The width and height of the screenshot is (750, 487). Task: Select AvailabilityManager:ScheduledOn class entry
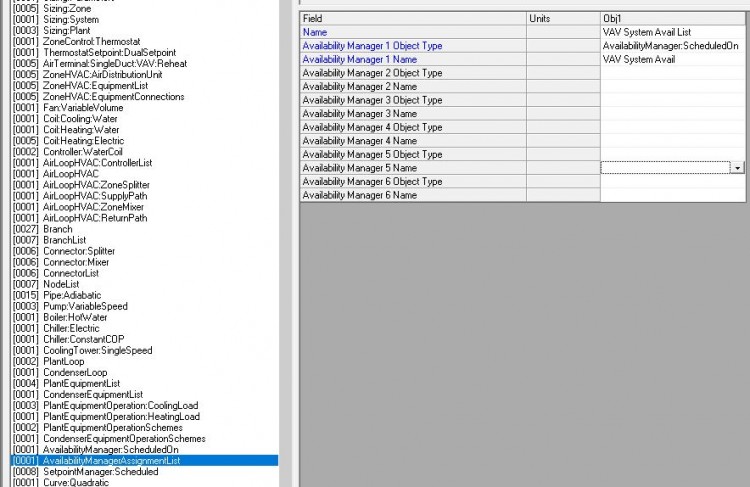coord(110,449)
